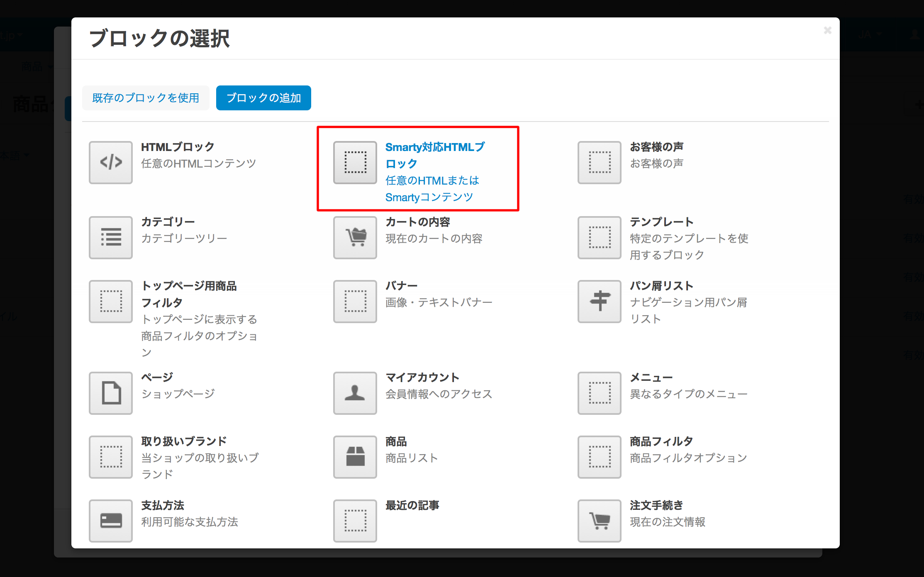Viewport: 924px width, 577px height.
Task: Choose the カテゴリー list icon
Action: (111, 237)
